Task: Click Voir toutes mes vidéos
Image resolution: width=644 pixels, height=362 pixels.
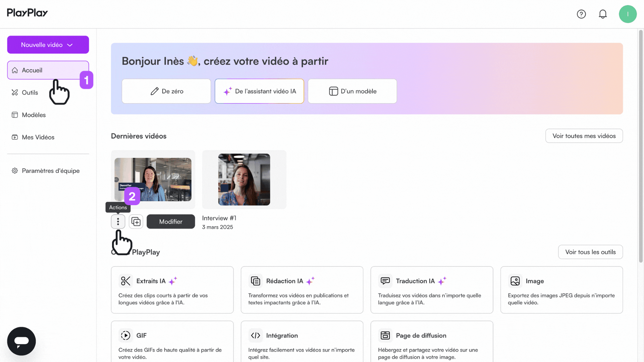Action: click(584, 136)
